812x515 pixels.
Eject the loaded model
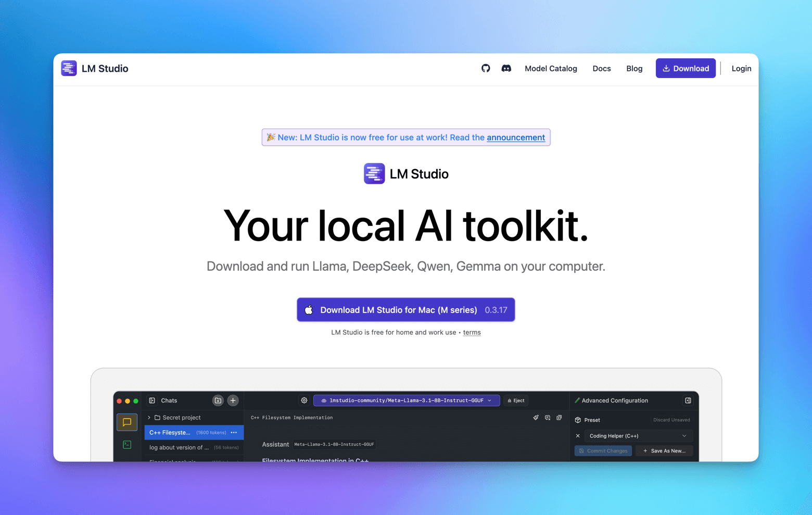[x=516, y=400]
